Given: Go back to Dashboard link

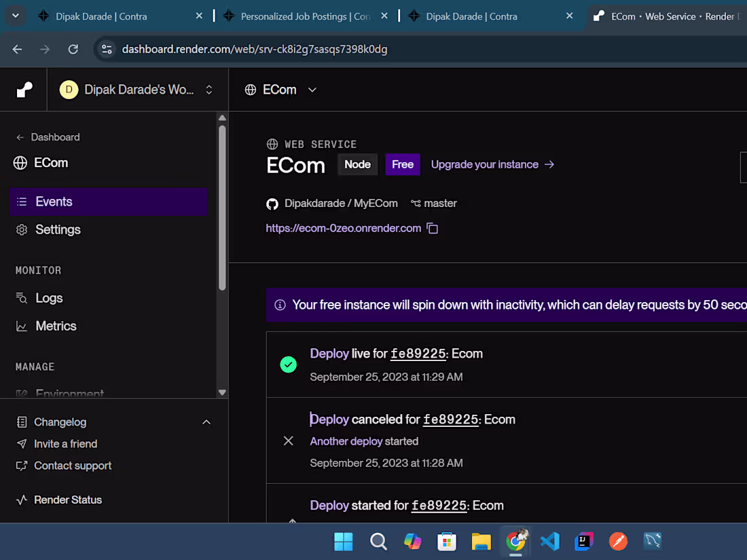Looking at the screenshot, I should click(48, 137).
